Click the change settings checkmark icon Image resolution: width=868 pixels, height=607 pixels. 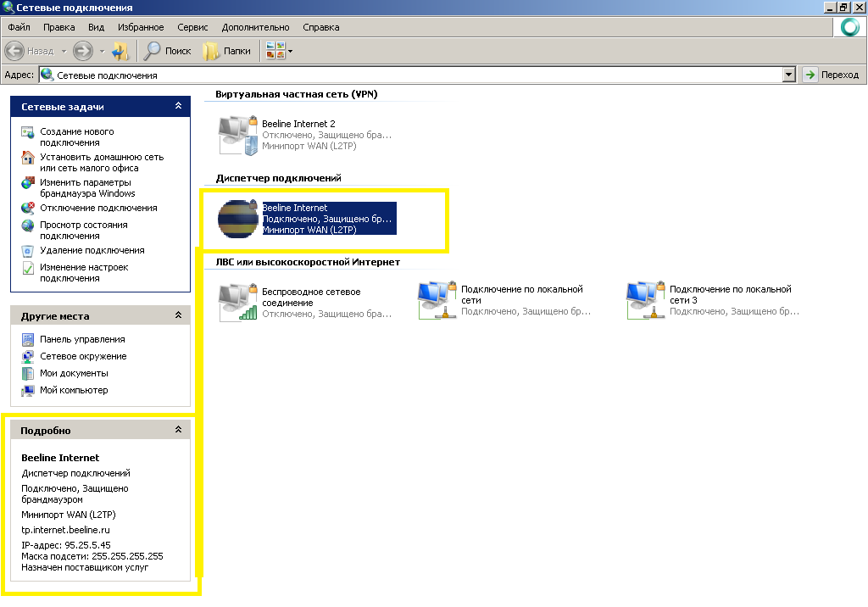coord(28,268)
